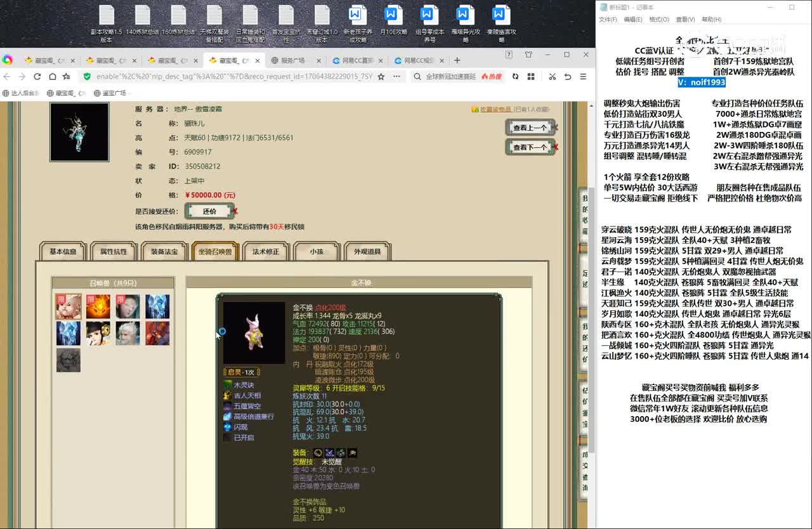Open the browser home page
The height and width of the screenshot is (529, 812).
tap(51, 77)
